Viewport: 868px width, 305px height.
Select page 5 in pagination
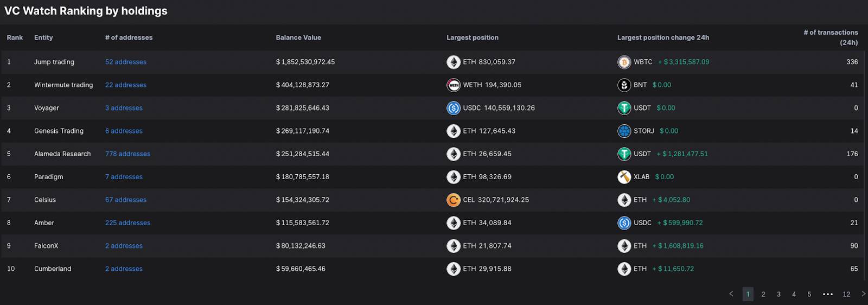[x=809, y=294]
